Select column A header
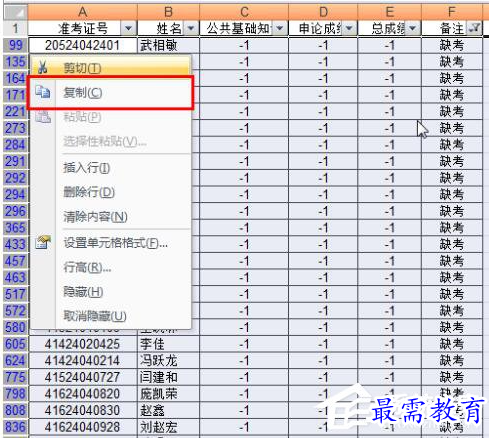This screenshot has height=442, width=493. (x=82, y=13)
